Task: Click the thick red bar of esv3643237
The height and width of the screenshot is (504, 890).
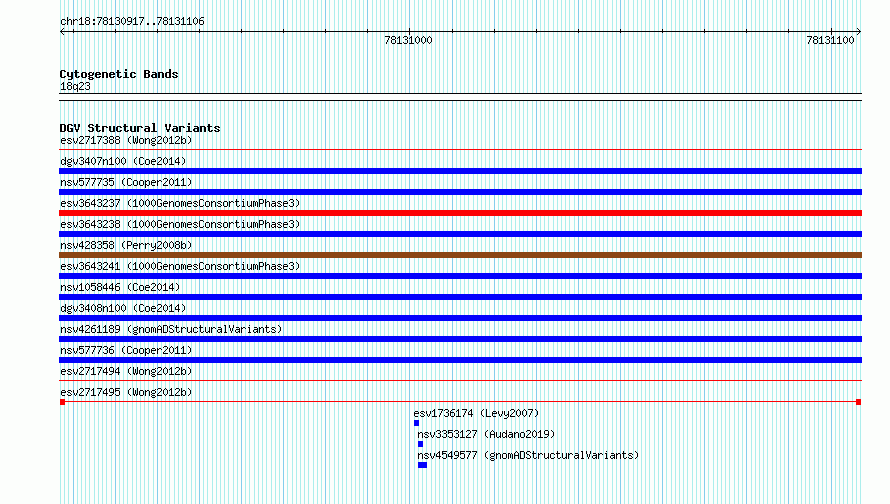Action: [x=460, y=213]
